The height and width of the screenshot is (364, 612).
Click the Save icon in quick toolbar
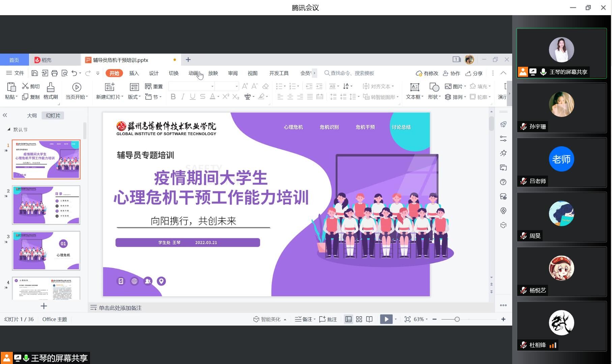tap(34, 73)
